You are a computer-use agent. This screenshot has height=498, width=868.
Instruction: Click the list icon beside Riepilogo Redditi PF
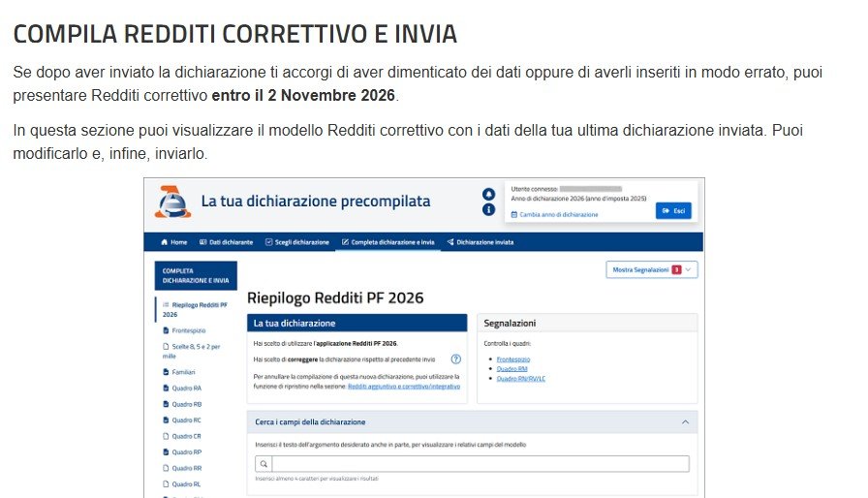pyautogui.click(x=166, y=305)
